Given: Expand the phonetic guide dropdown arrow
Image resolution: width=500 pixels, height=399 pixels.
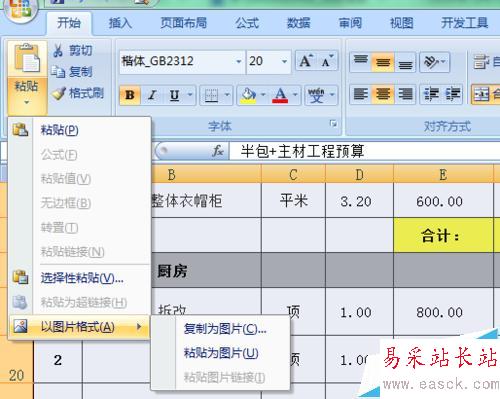Looking at the screenshot, I should (x=332, y=95).
